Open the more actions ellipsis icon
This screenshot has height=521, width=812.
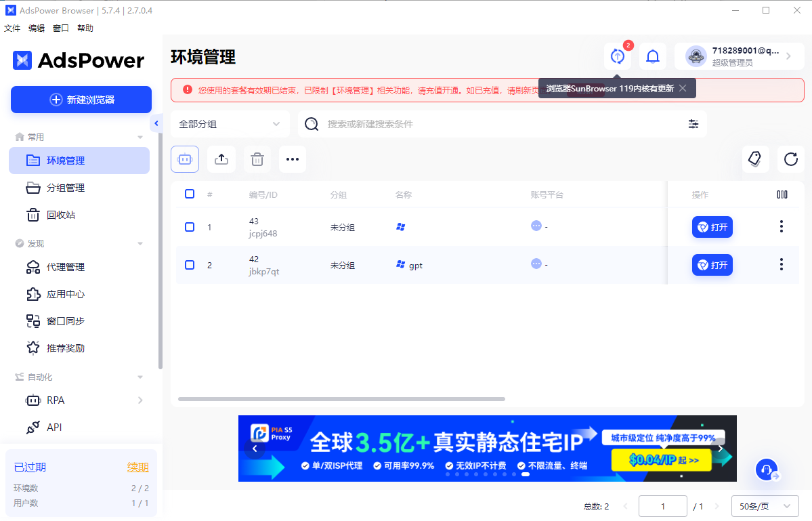coord(292,159)
